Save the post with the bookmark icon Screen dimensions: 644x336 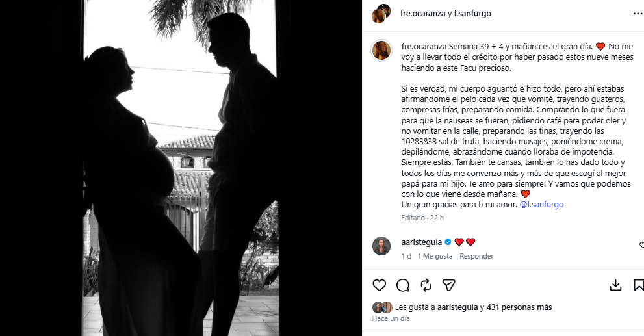point(639,285)
